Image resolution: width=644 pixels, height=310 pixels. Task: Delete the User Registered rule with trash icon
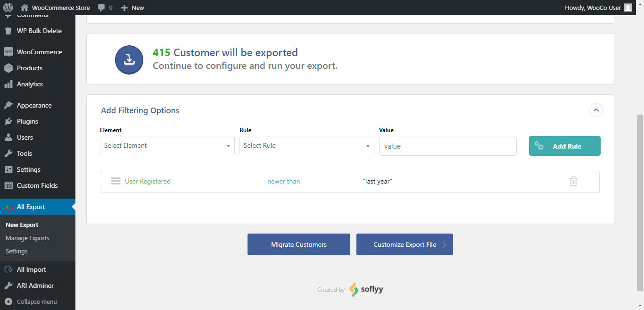pyautogui.click(x=573, y=181)
